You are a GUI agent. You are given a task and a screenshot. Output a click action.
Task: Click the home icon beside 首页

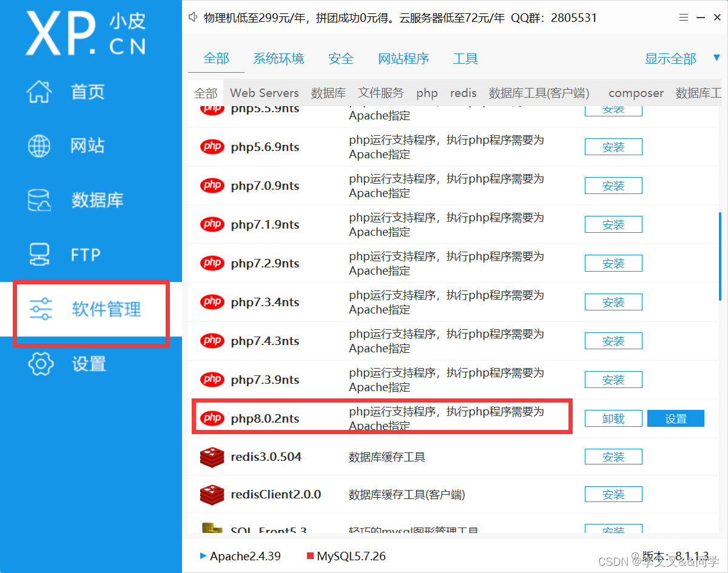click(x=40, y=92)
